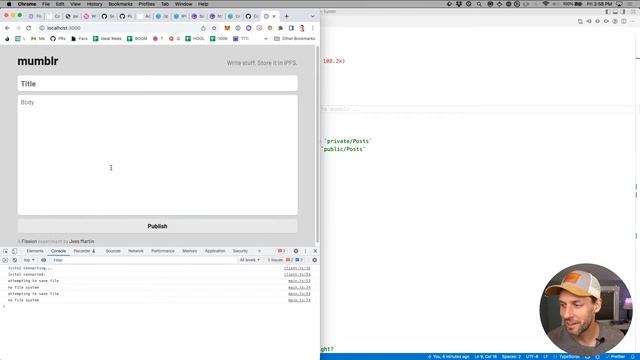Switch to DevTools Performance tab

click(x=163, y=251)
